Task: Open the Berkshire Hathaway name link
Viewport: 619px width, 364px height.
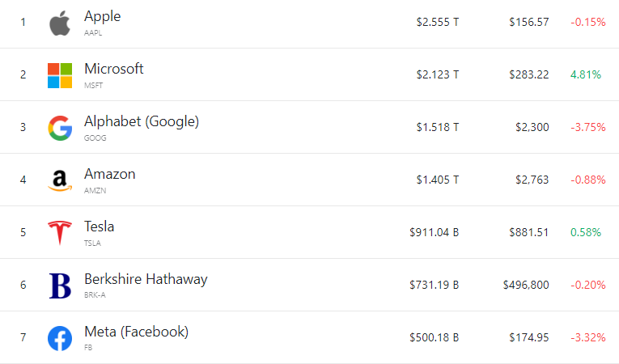Action: pos(146,279)
